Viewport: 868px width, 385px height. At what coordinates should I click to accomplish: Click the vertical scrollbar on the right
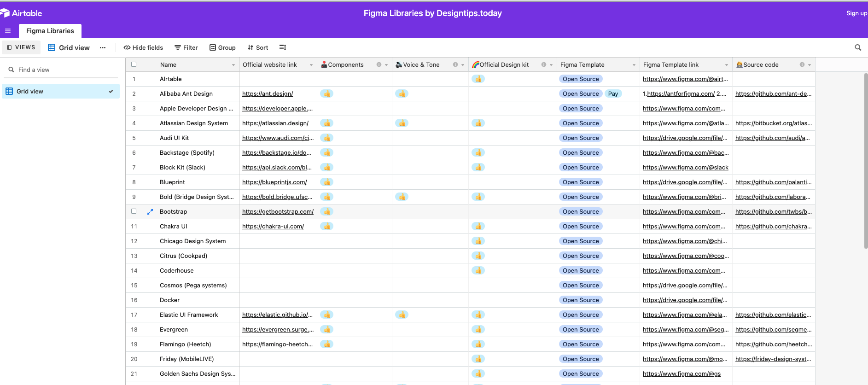pos(866,161)
